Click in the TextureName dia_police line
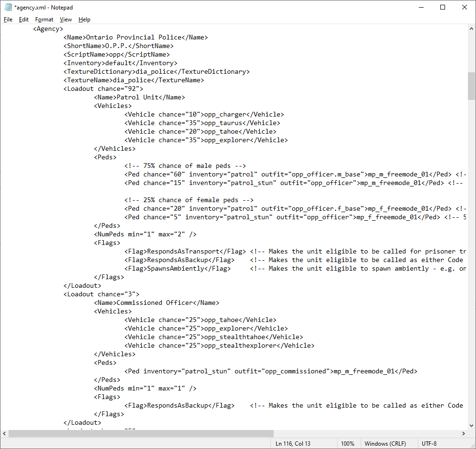The image size is (476, 449). (134, 80)
